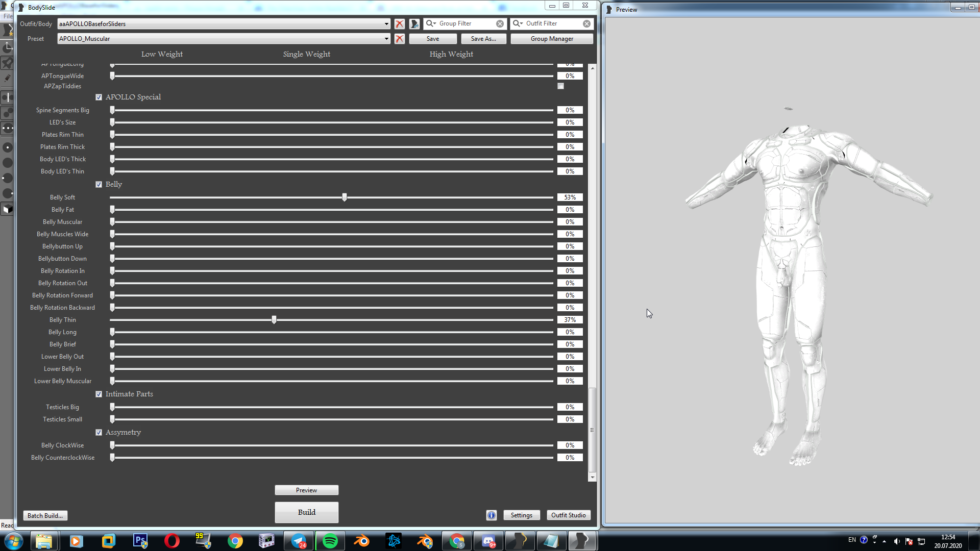This screenshot has width=980, height=551.
Task: Click the Belly Rotation Forward label
Action: (62, 295)
